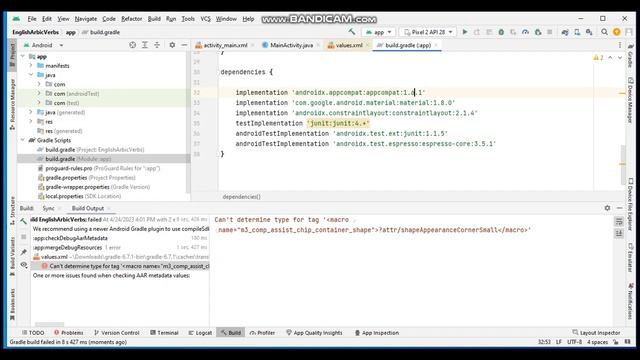
Task: Switch to the MainActivity.java tab
Action: point(291,45)
